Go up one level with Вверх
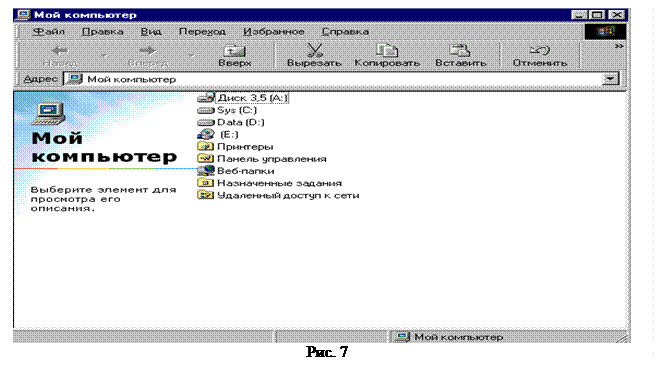The width and height of the screenshot is (656, 373). 235,56
